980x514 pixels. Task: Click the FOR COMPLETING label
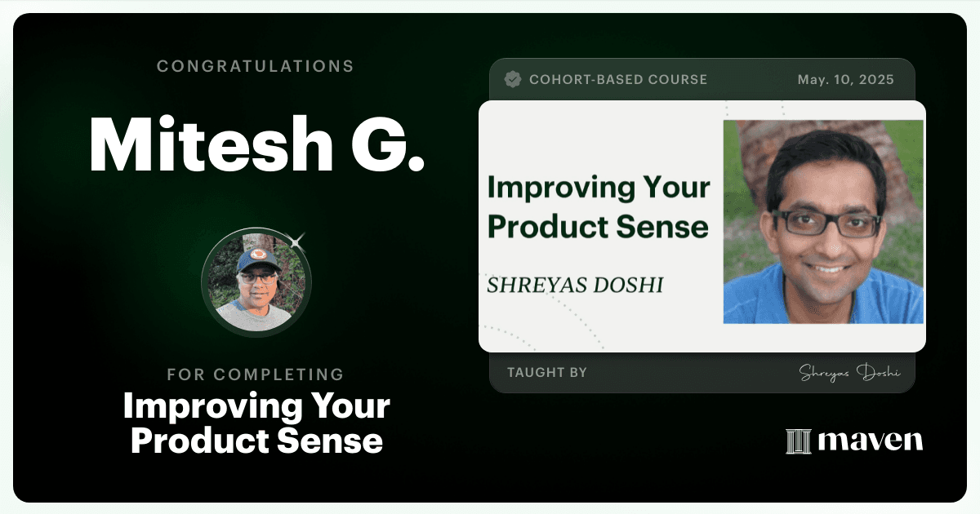(256, 375)
